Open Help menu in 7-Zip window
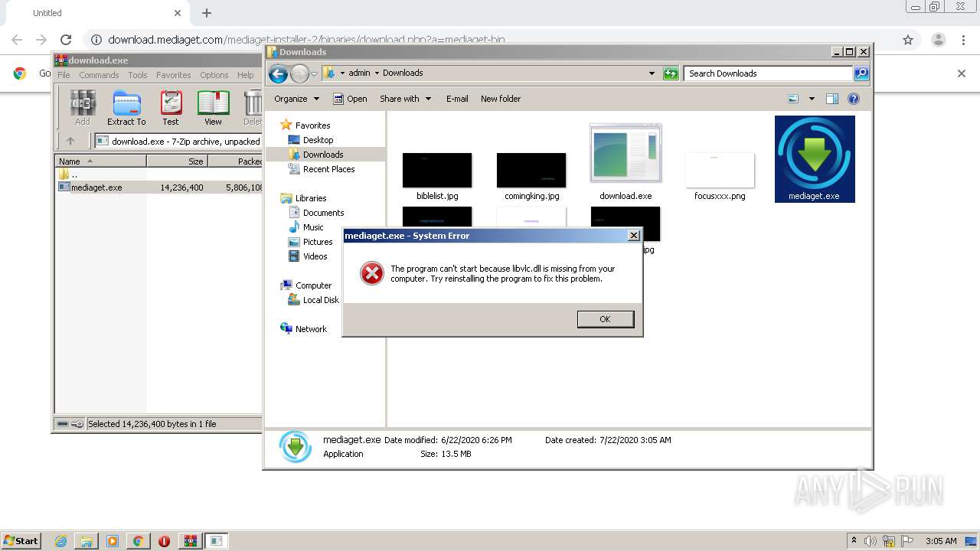Image resolution: width=980 pixels, height=551 pixels. 246,75
